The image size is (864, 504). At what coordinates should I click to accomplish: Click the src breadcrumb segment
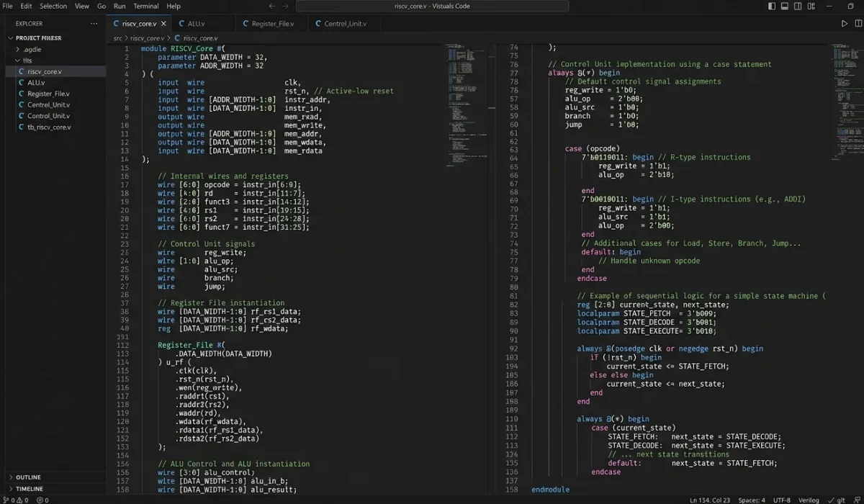(x=117, y=38)
